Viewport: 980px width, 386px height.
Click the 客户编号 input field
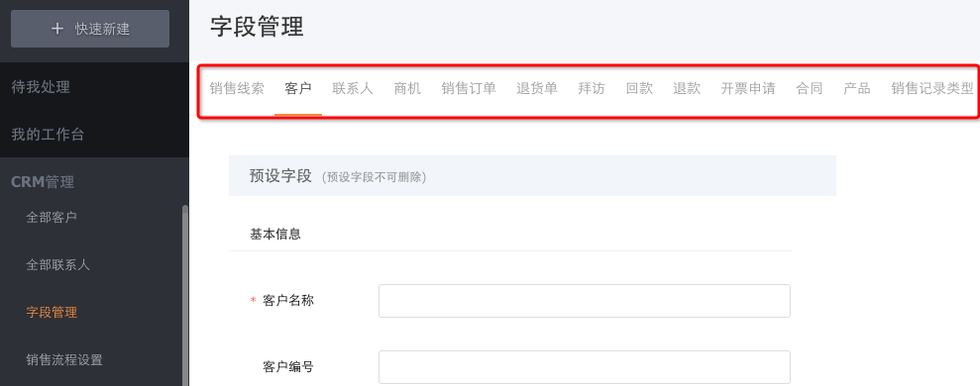tap(585, 367)
